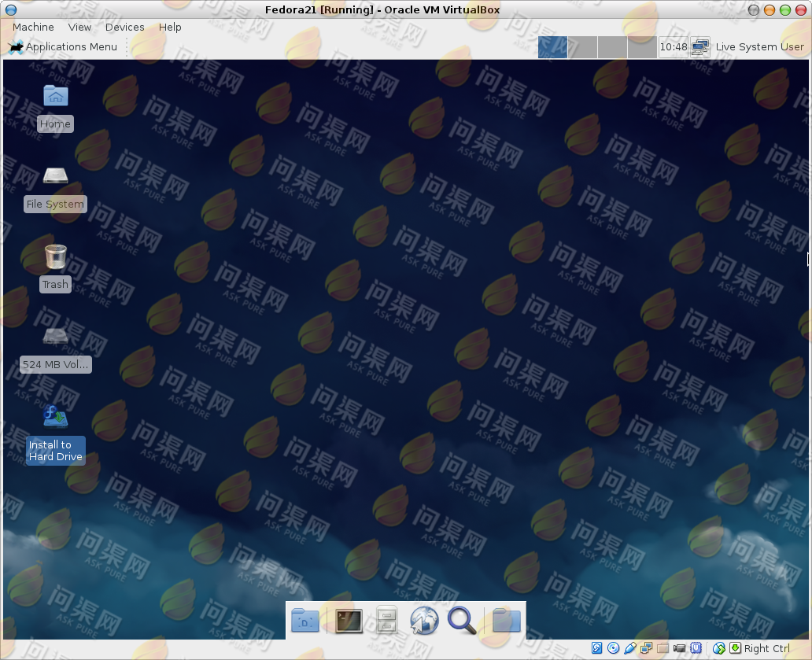Screen dimensions: 812x660
Task: Switch to workspace four in the pager
Action: pos(642,47)
